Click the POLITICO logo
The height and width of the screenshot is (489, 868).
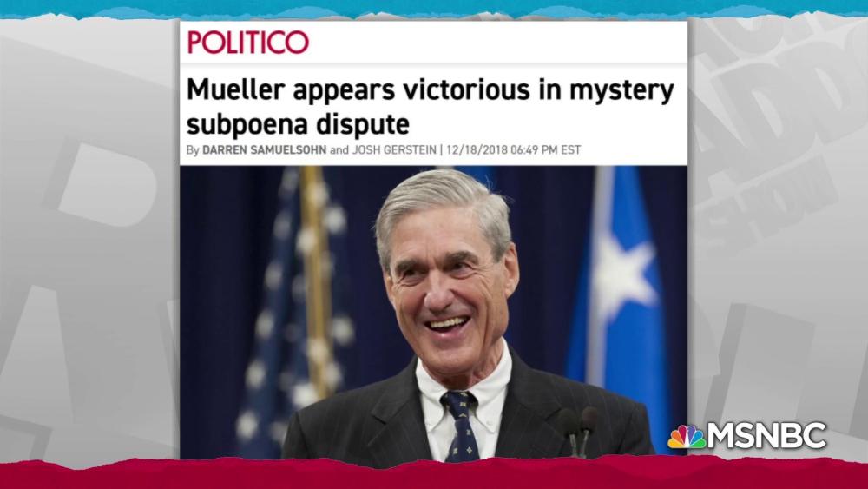click(x=248, y=42)
